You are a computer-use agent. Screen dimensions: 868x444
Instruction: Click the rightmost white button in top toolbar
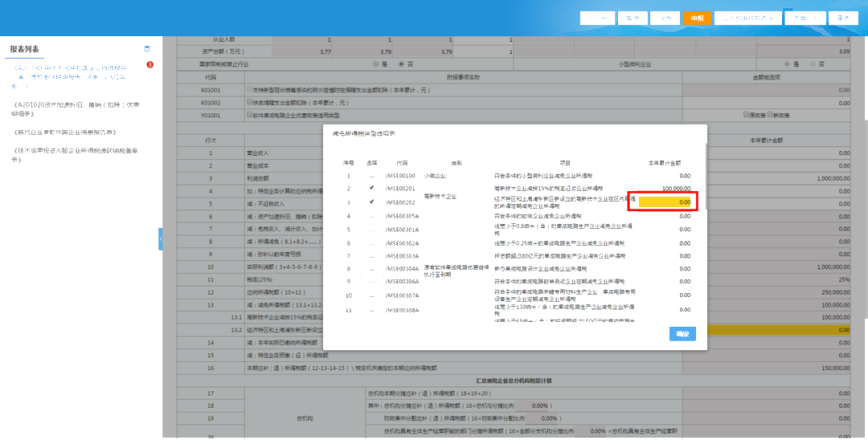[842, 18]
